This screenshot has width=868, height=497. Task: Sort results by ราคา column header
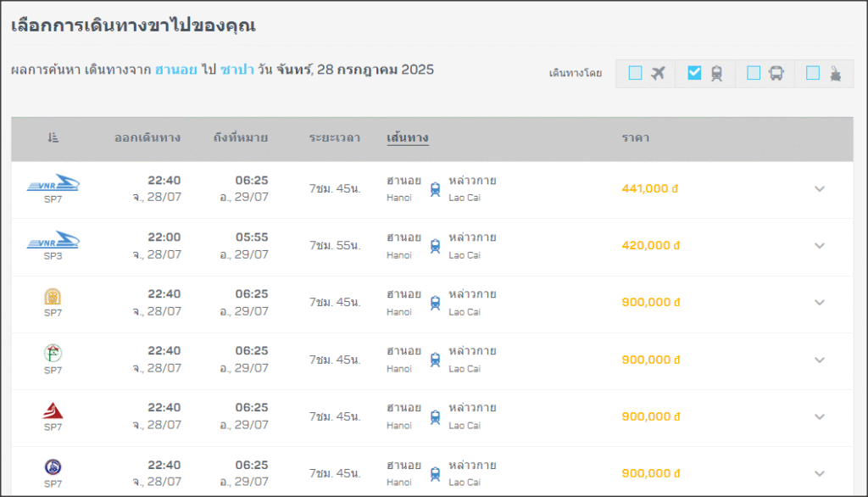tap(636, 137)
